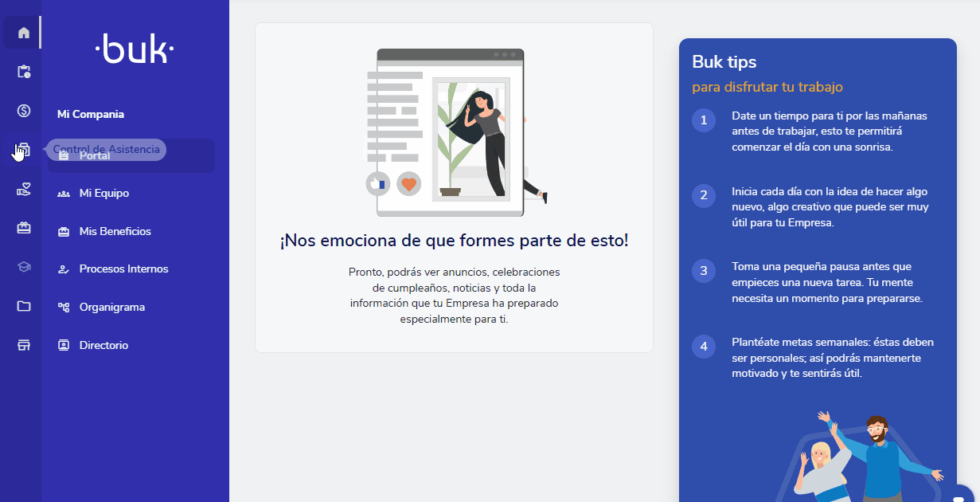Click the briefcase icon in the left rail
Image resolution: width=980 pixels, height=502 pixels.
pos(21,227)
